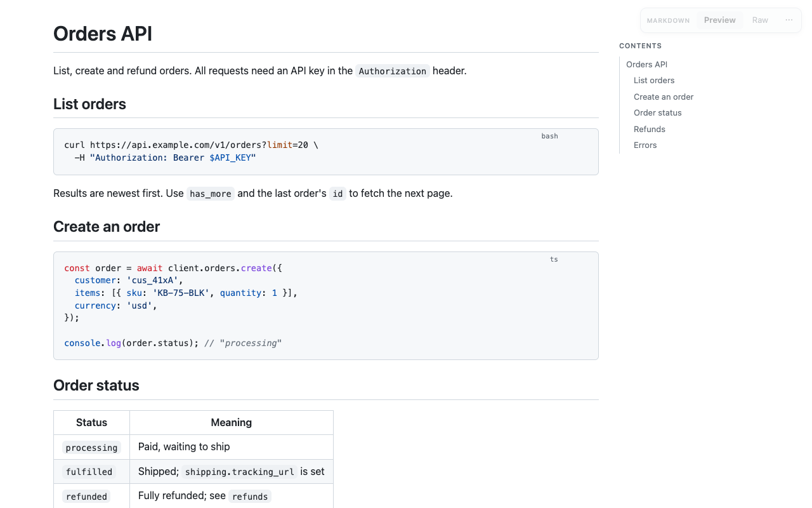This screenshot has width=812, height=508.
Task: Jump to Orders API in contents
Action: tap(646, 64)
